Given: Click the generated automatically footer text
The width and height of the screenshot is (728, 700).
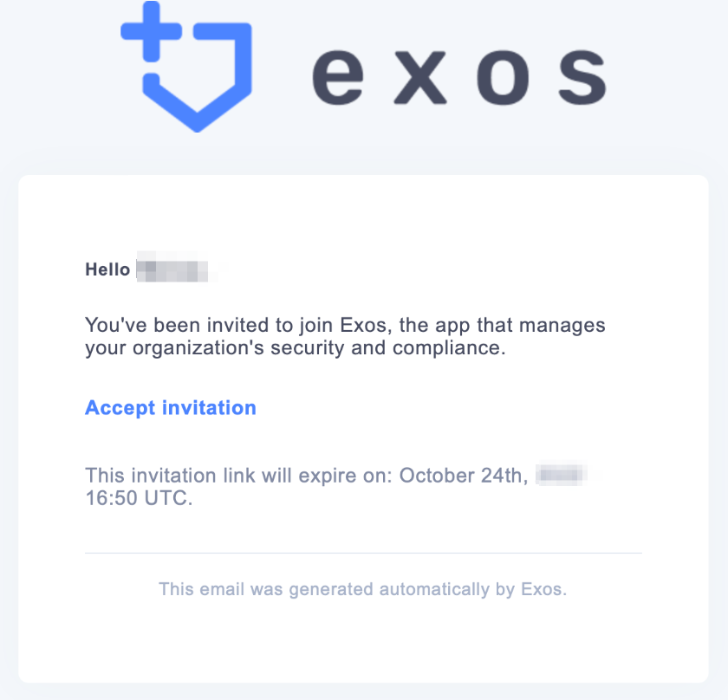Looking at the screenshot, I should 362,589.
